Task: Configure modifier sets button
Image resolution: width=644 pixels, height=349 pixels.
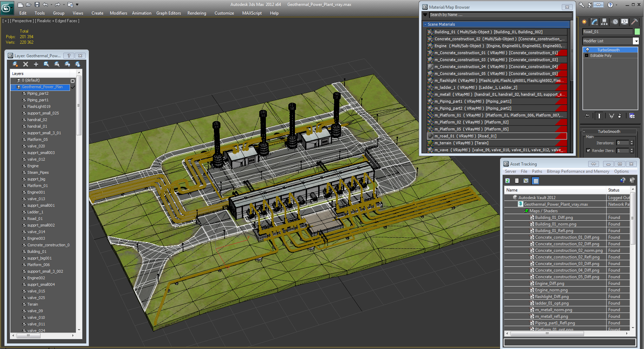Action: [632, 116]
